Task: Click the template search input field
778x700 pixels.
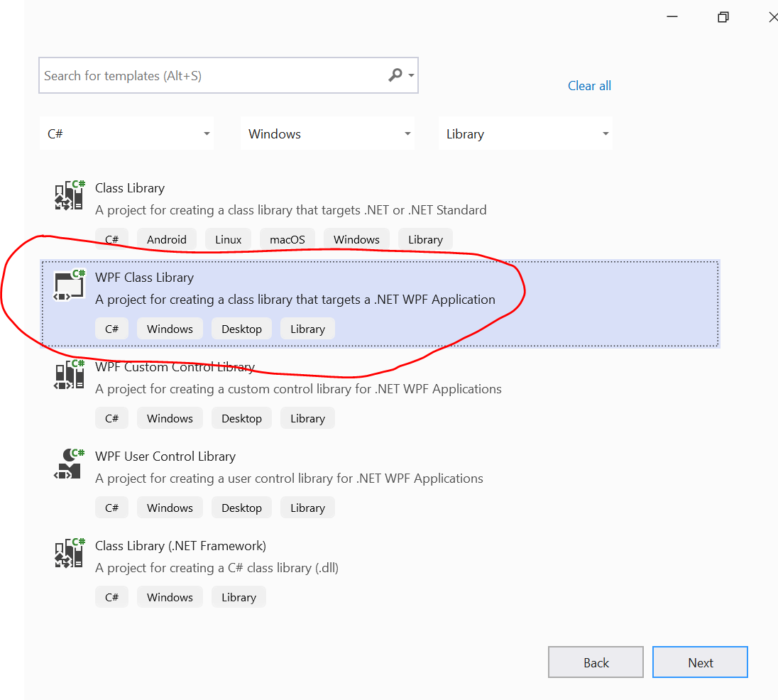Action: click(213, 75)
